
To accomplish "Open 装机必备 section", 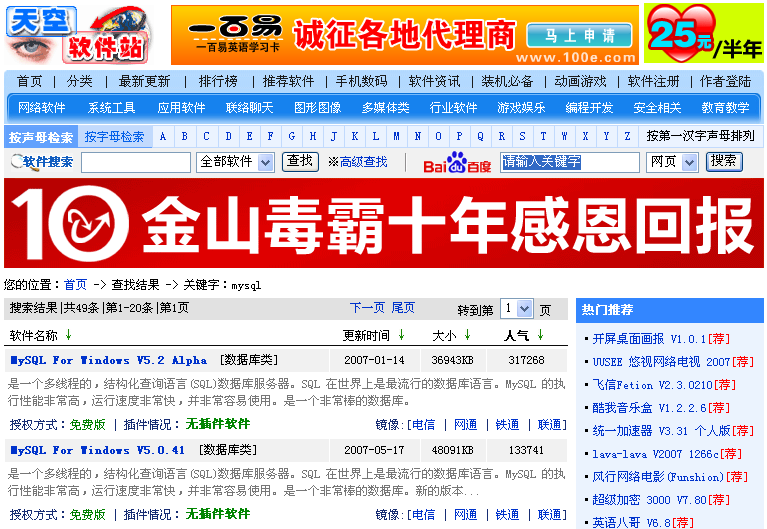I will tap(507, 81).
